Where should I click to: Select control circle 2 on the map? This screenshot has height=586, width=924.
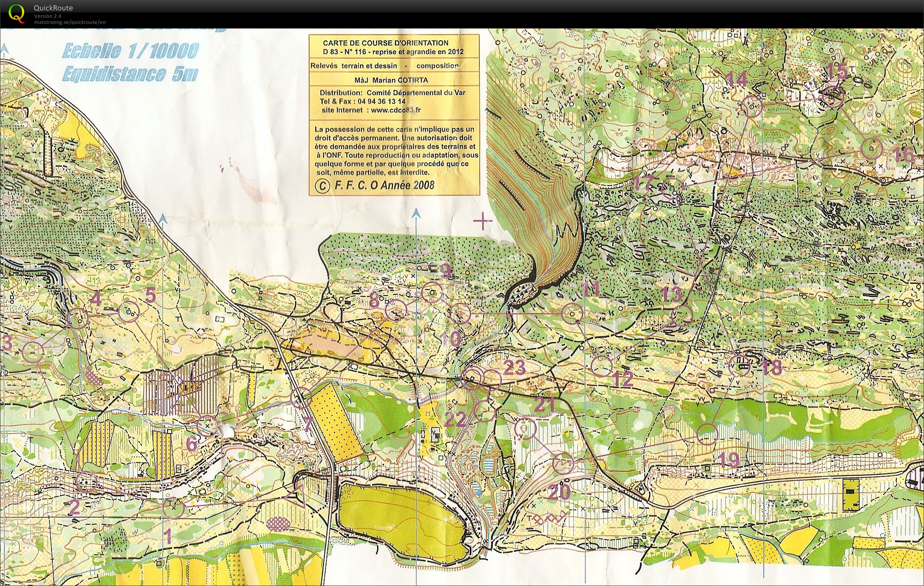point(87,482)
